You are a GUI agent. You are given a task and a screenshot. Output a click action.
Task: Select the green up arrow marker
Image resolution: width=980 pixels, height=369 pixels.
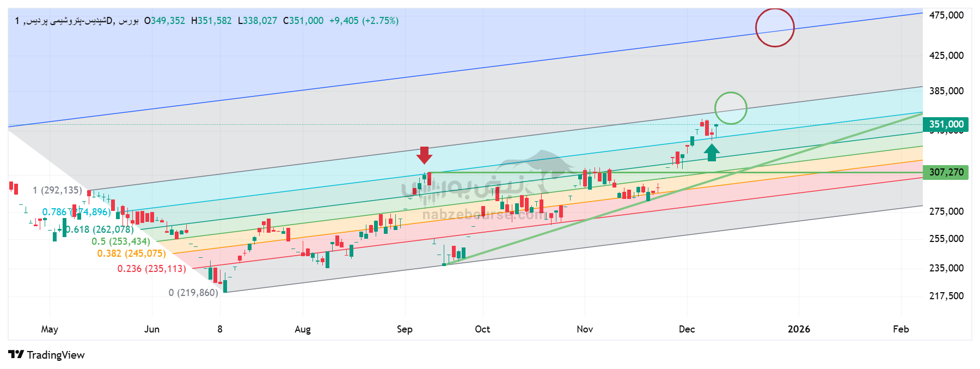(712, 152)
